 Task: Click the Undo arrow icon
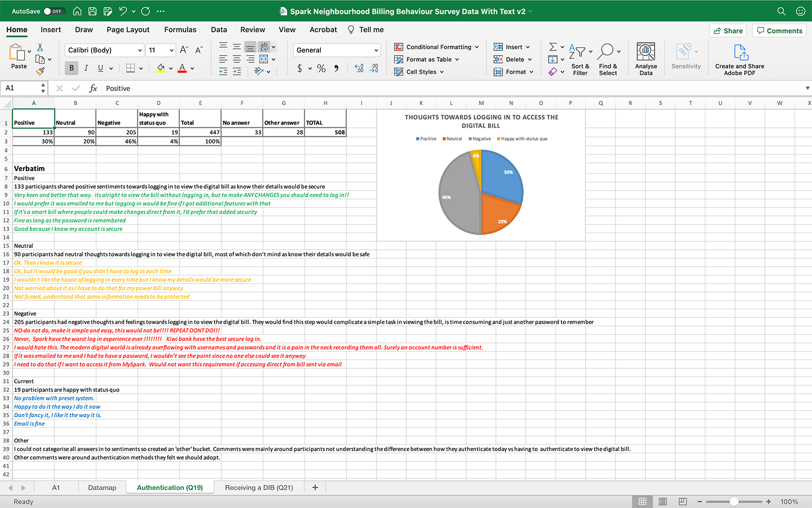[123, 11]
